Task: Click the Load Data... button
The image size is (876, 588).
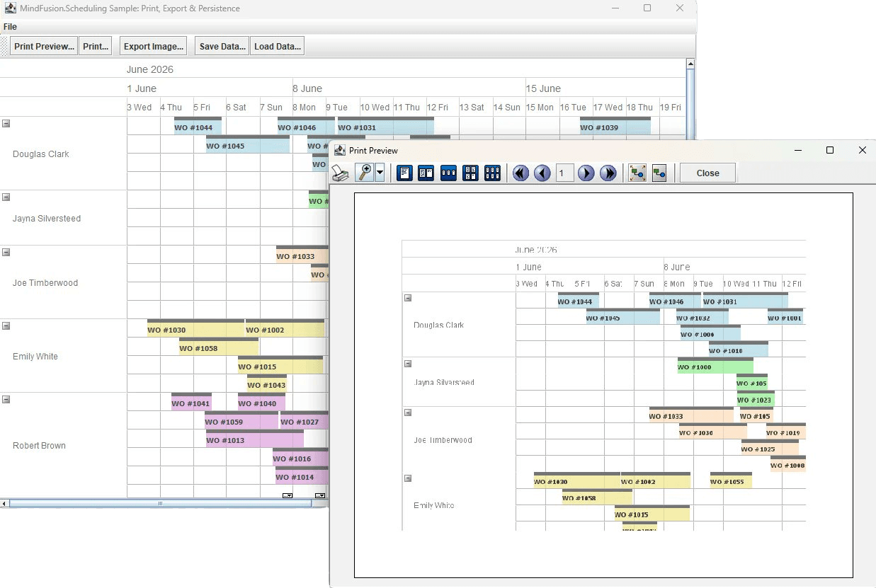Action: (278, 47)
